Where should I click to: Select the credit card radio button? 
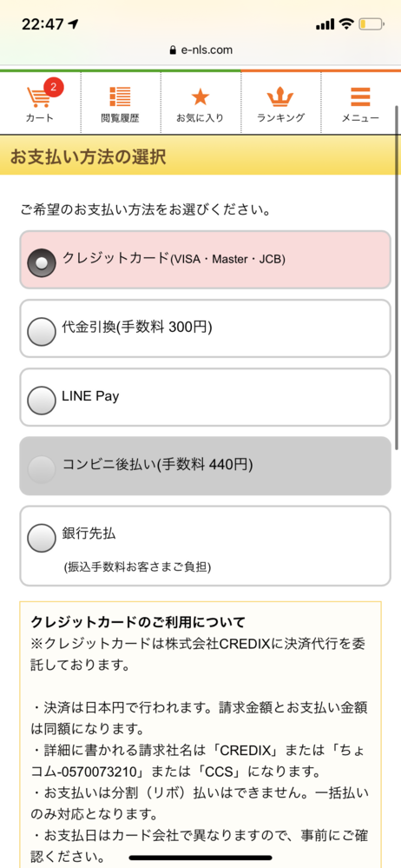click(42, 263)
